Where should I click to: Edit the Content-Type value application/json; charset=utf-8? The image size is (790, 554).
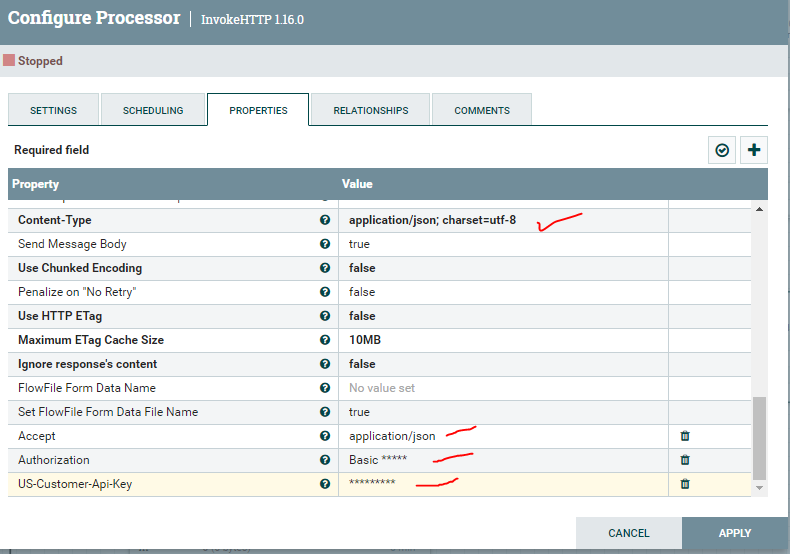pyautogui.click(x=432, y=220)
